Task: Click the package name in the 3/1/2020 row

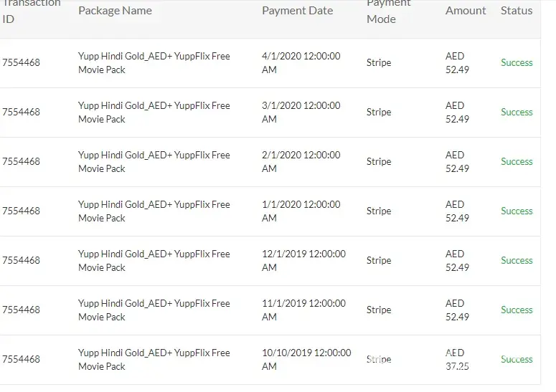Action: (x=154, y=113)
